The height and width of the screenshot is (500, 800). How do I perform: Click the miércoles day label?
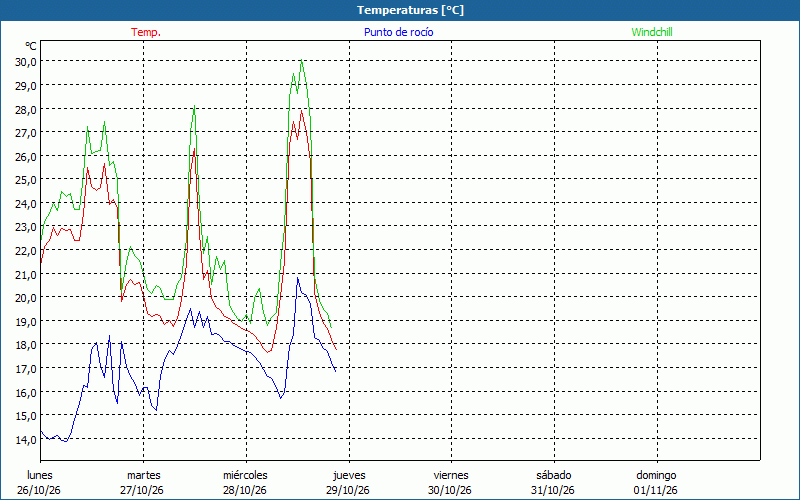[245, 475]
